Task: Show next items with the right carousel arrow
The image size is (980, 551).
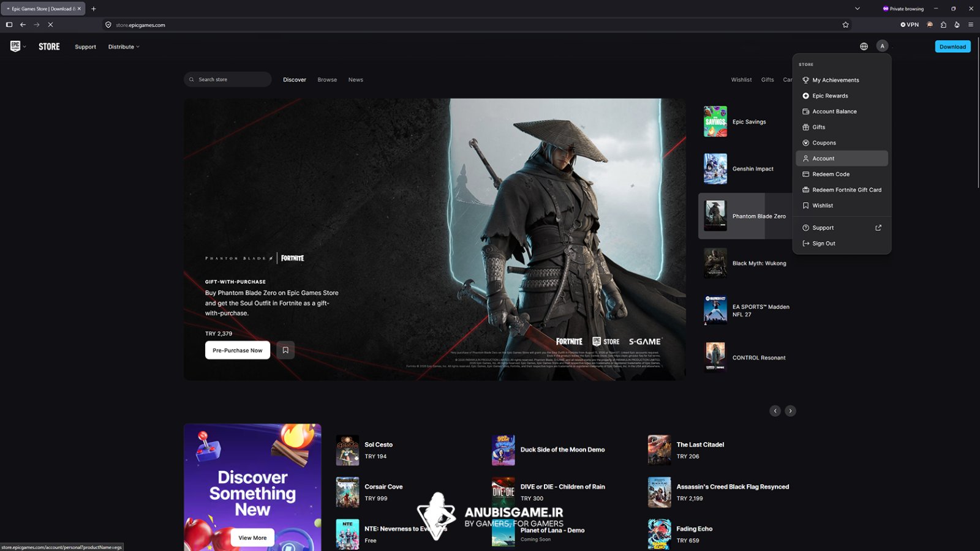Action: [791, 411]
